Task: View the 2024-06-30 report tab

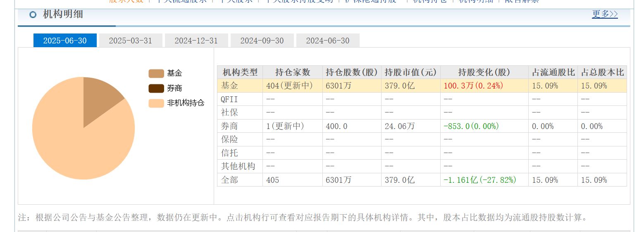Action: coord(328,41)
